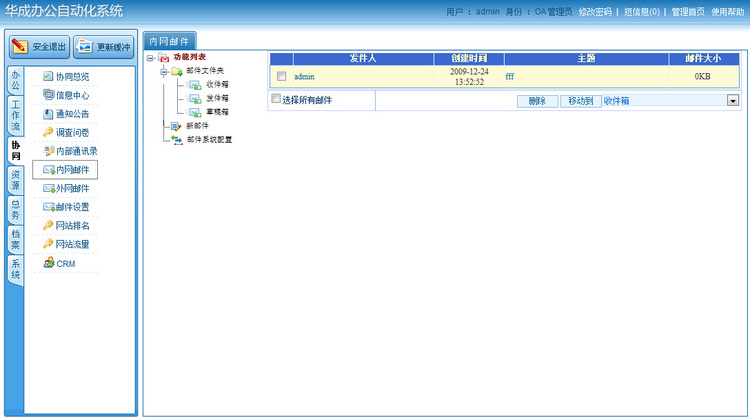Open 外网邮件 menu entry text

click(72, 188)
